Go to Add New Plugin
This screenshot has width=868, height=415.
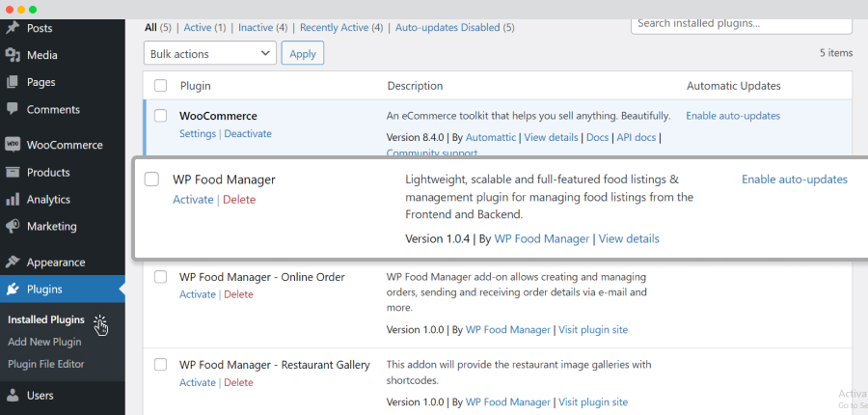(x=44, y=342)
